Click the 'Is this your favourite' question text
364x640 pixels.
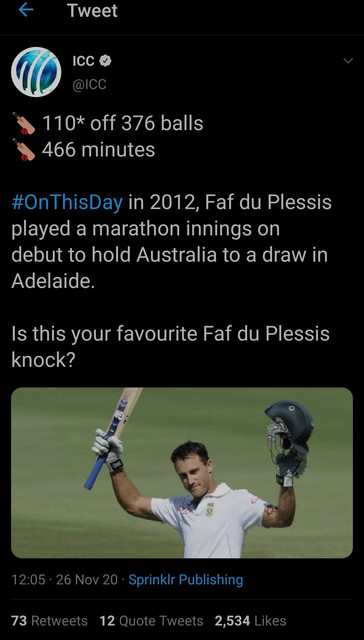click(170, 347)
